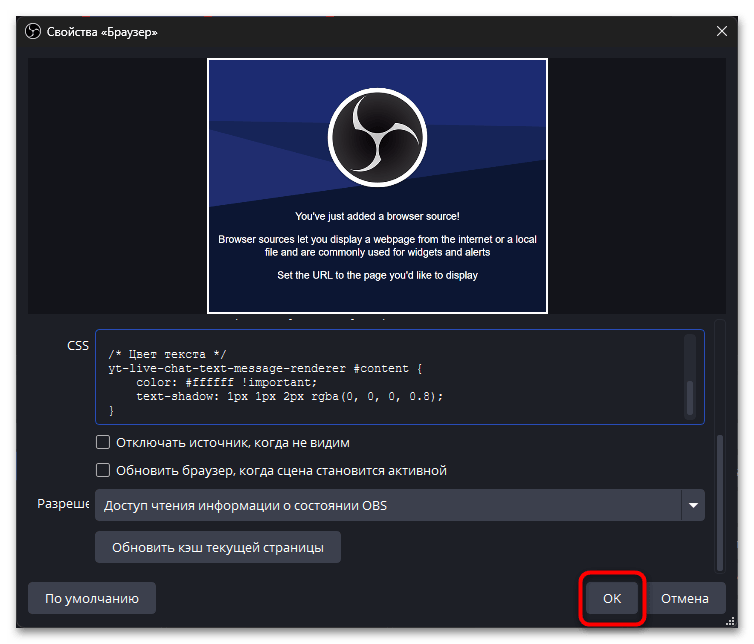Click the «Разреше» permissions label
Screen dimensions: 754x644
point(63,505)
